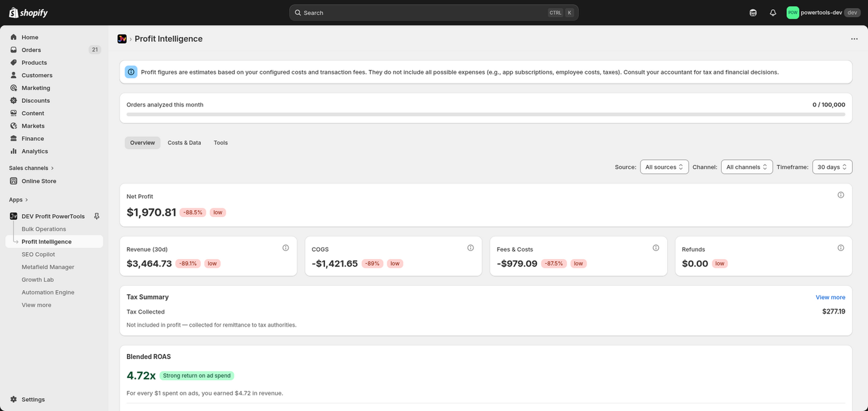Screen dimensions: 868x411
Task: Expand the Sales channels section
Action: [32, 168]
